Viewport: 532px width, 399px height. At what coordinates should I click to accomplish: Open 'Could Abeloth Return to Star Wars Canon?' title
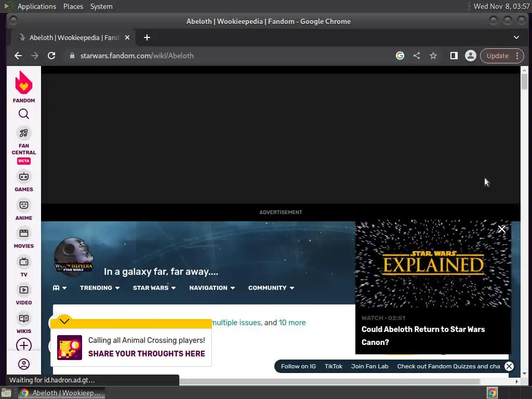pyautogui.click(x=423, y=336)
